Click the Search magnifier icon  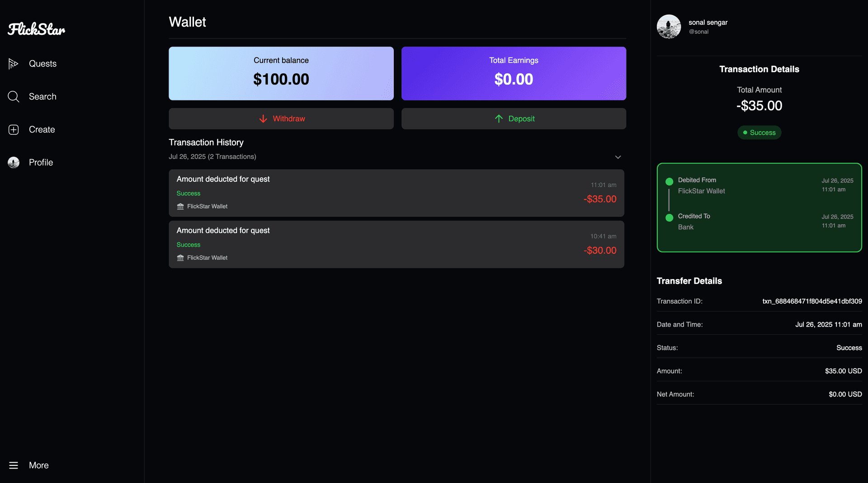pyautogui.click(x=14, y=97)
